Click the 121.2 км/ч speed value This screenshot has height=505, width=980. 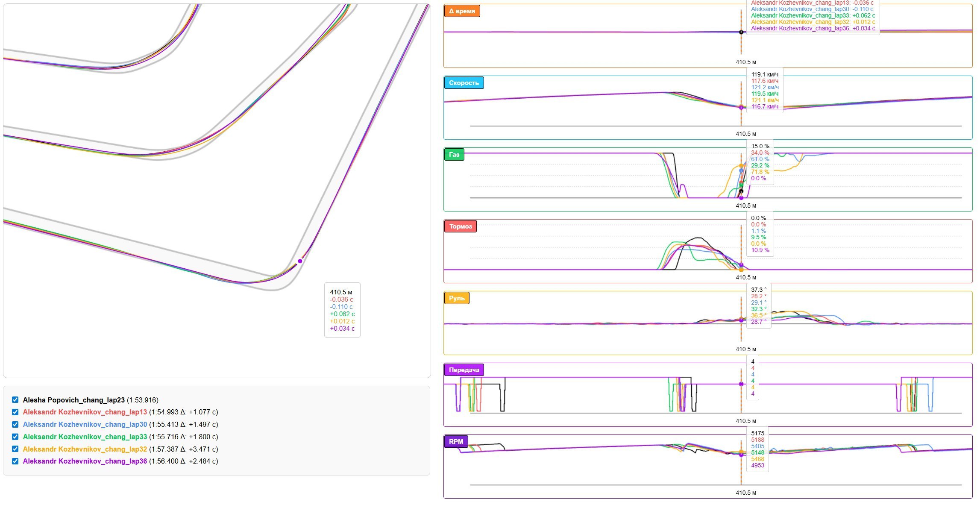tap(765, 87)
